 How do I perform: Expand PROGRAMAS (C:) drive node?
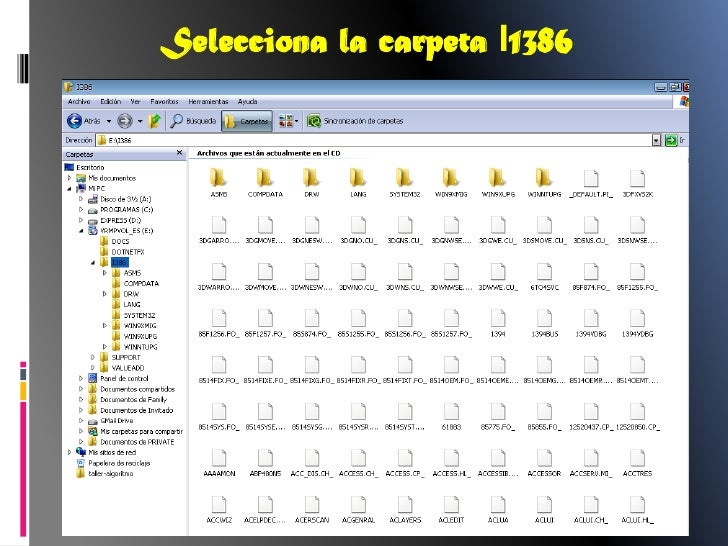[81, 209]
